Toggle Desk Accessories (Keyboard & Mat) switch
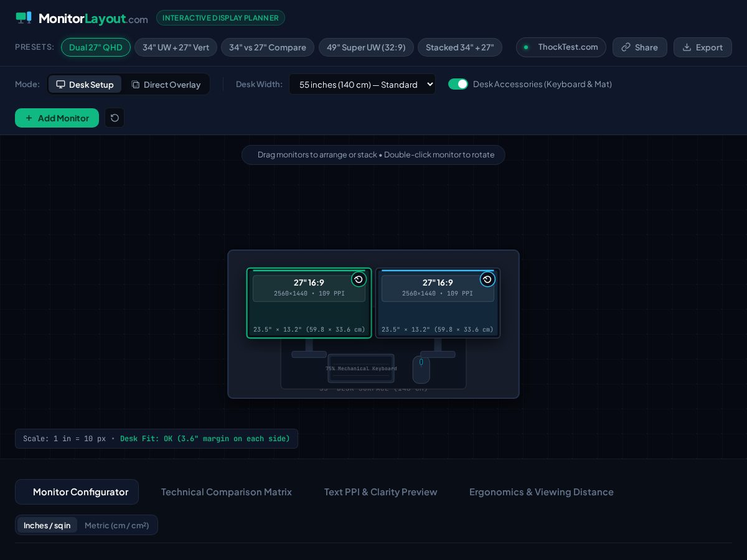This screenshot has height=560, width=747. tap(458, 84)
